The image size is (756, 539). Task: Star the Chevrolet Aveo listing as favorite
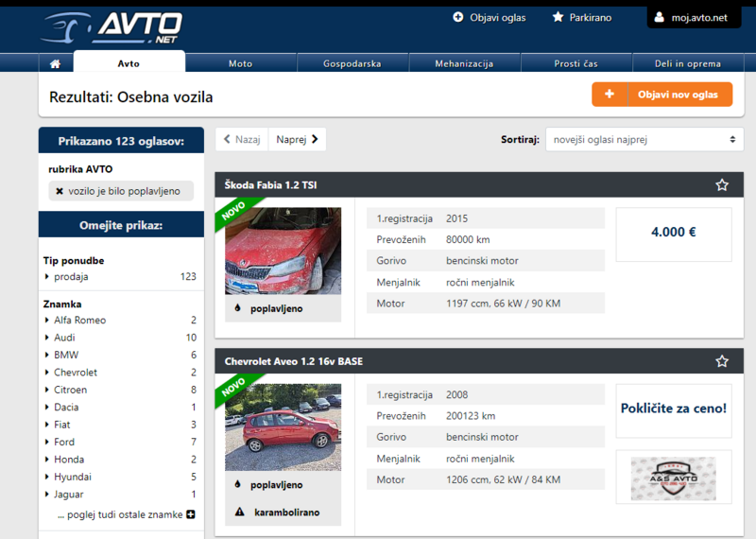point(722,361)
